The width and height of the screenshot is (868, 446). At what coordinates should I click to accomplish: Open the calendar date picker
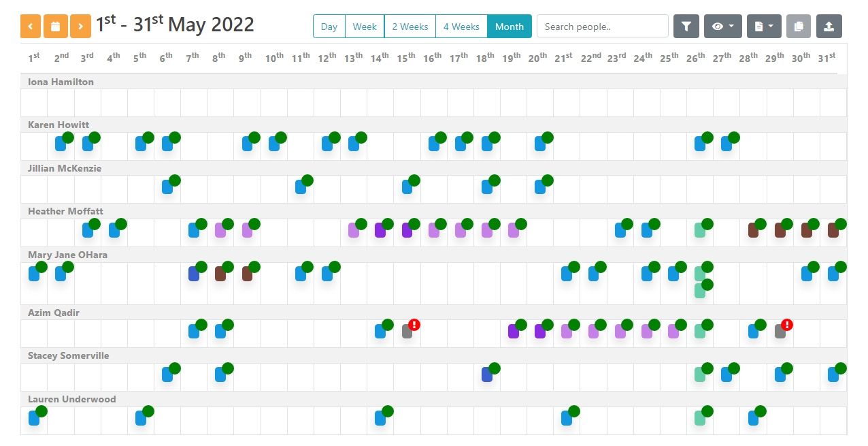(56, 27)
